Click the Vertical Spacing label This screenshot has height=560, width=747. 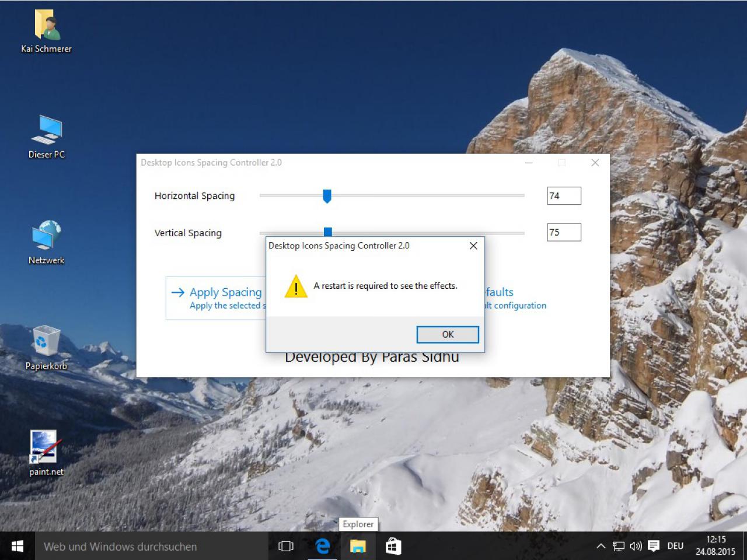188,233
